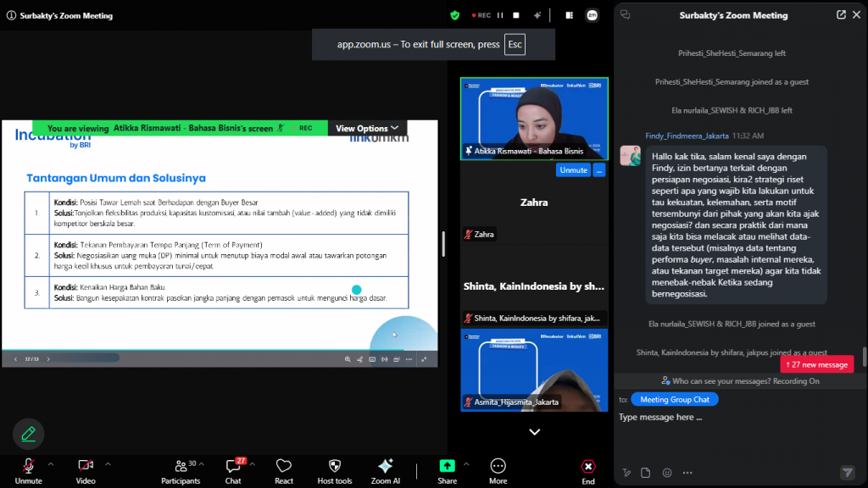Viewport: 868px width, 488px height.
Task: Expand share options arrow next to Share
Action: (466, 464)
